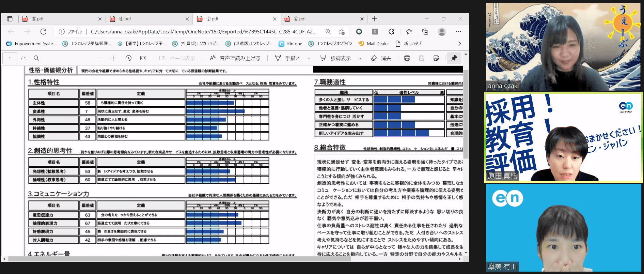Open the Kintone bookmark
The width and height of the screenshot is (644, 274).
[x=290, y=44]
